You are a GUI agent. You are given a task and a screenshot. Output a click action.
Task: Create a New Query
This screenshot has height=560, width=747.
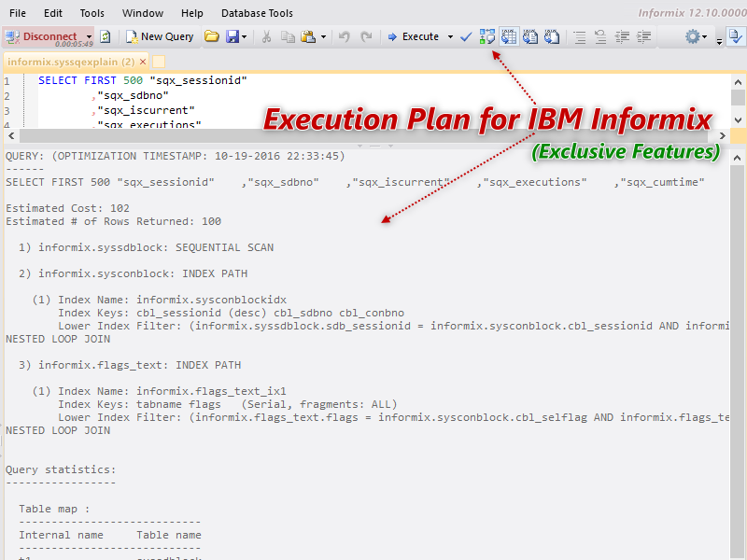tap(160, 36)
